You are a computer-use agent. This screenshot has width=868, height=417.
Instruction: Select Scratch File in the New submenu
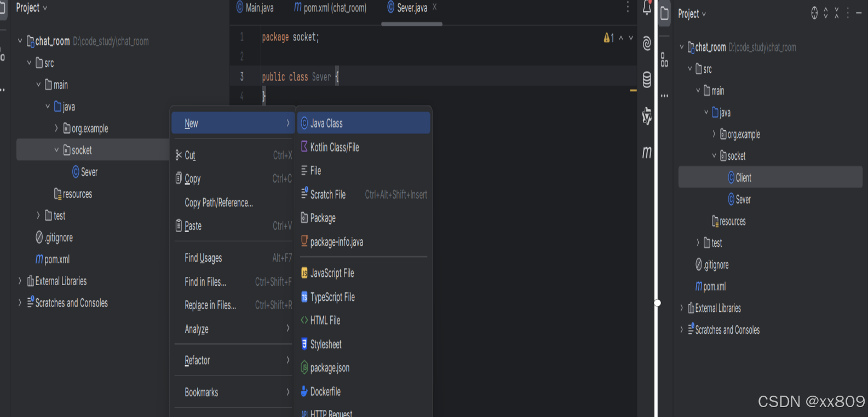(364, 194)
